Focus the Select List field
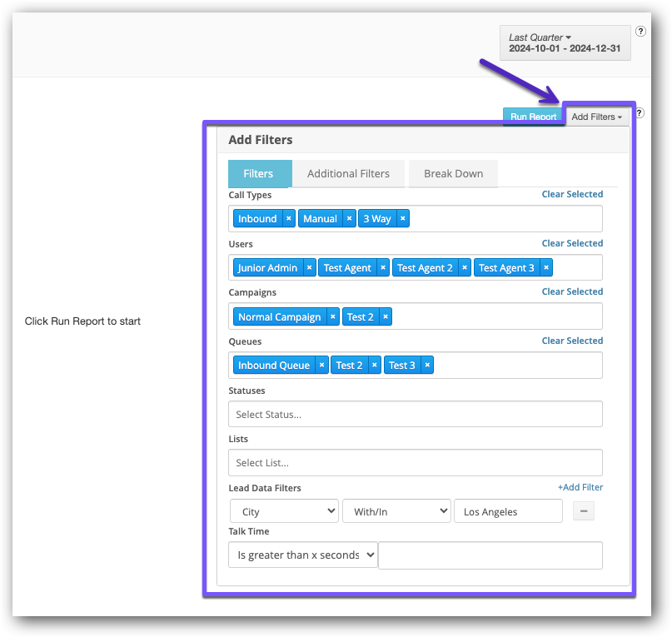672x637 pixels. point(416,462)
